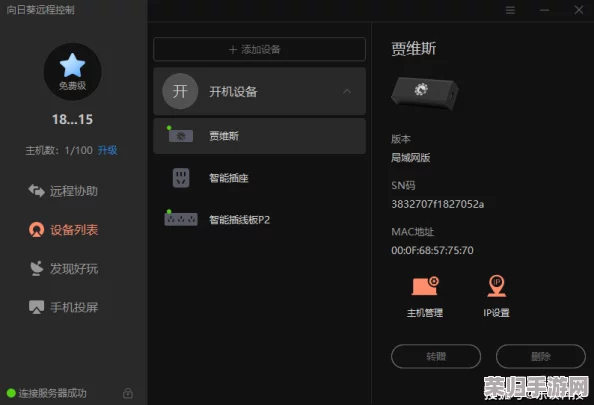Click the smart socket outlet icon

pos(181,178)
